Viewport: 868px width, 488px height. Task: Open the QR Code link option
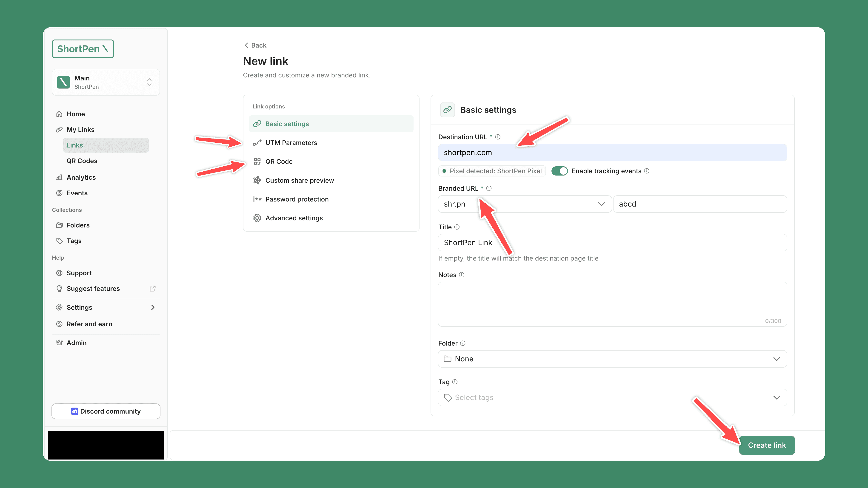[x=331, y=162]
